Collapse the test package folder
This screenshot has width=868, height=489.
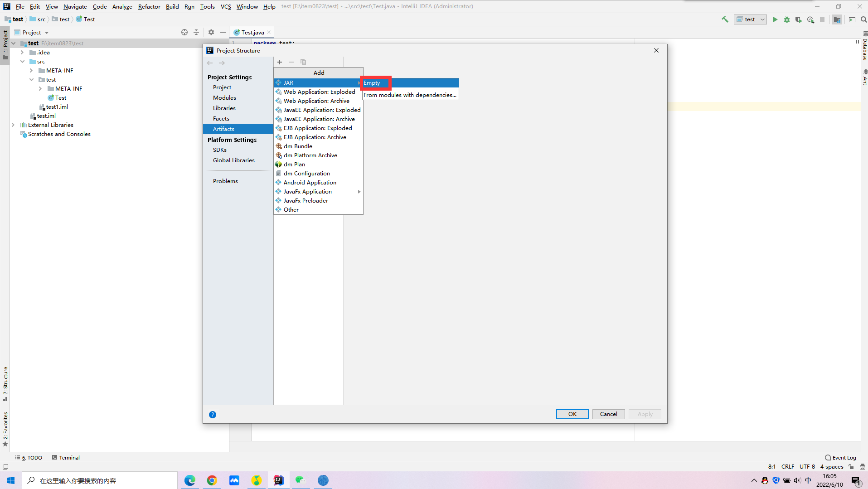pyautogui.click(x=31, y=80)
